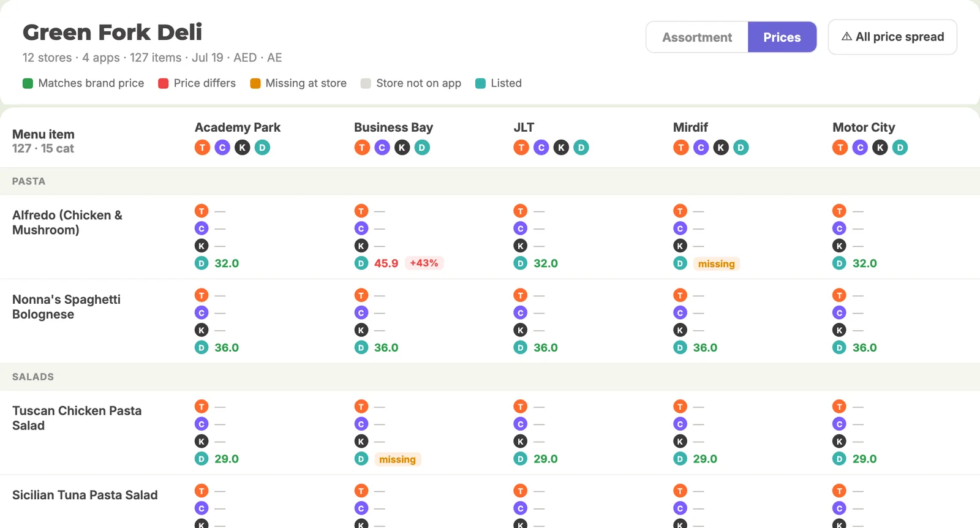Click the teal Listed legend swatch

tap(480, 83)
